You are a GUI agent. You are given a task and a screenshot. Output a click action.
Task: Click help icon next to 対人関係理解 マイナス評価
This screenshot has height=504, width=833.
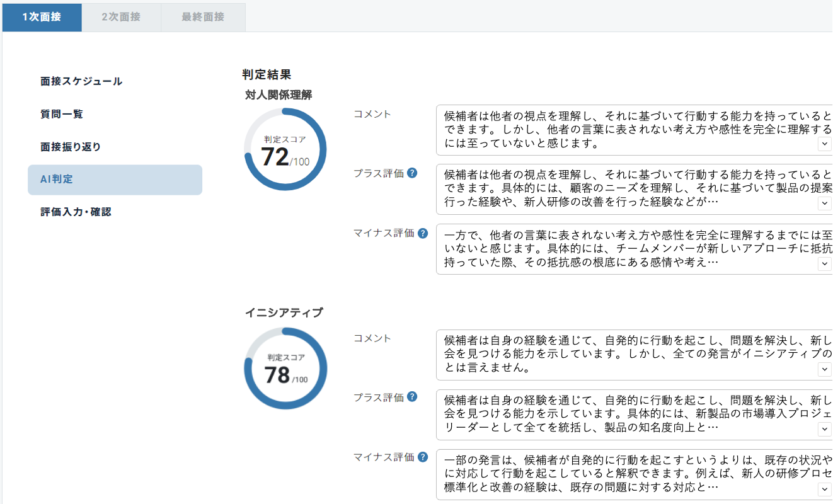point(423,233)
